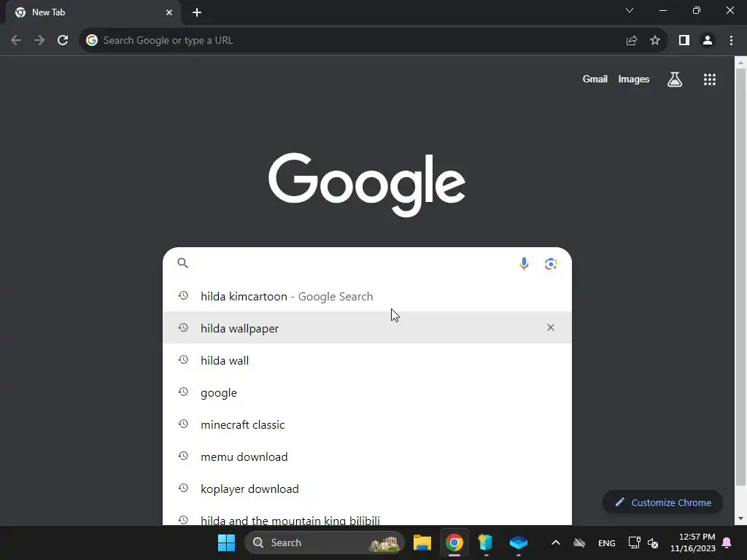Start voice search with the microphone

coord(524,263)
